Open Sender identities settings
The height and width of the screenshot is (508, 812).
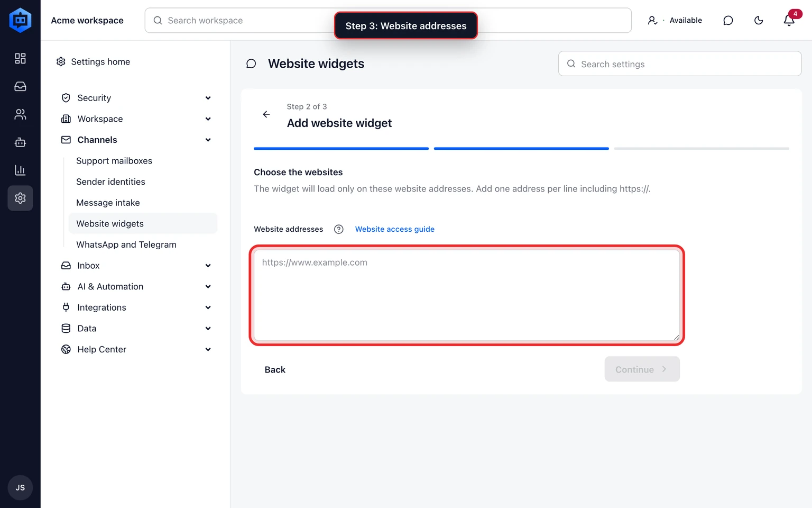pyautogui.click(x=110, y=182)
